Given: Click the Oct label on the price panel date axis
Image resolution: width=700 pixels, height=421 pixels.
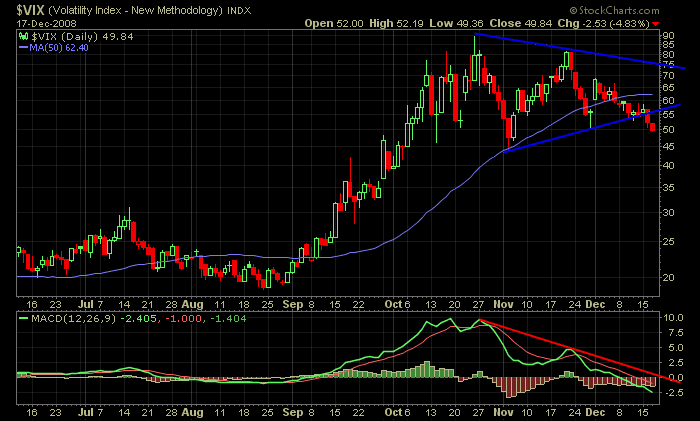Looking at the screenshot, I should click(394, 304).
